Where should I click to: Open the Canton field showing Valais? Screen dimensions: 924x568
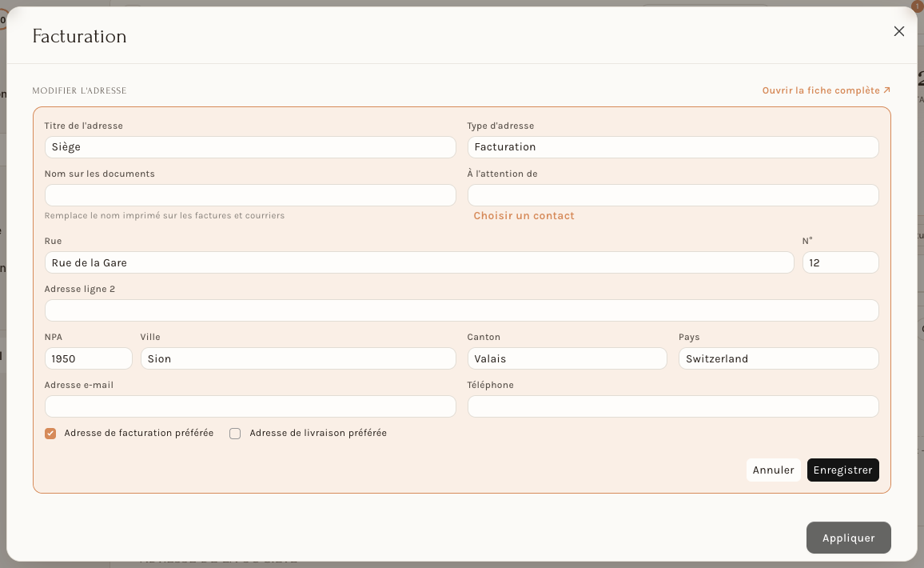pos(567,358)
